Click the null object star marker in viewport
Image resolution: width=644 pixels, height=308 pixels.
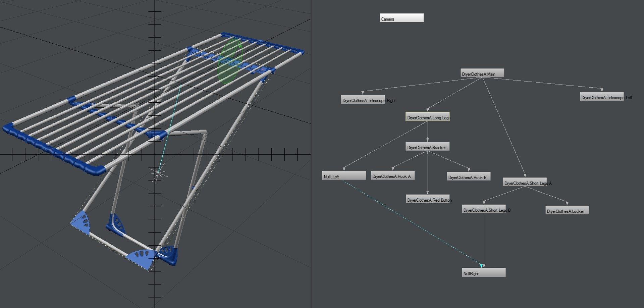point(158,173)
